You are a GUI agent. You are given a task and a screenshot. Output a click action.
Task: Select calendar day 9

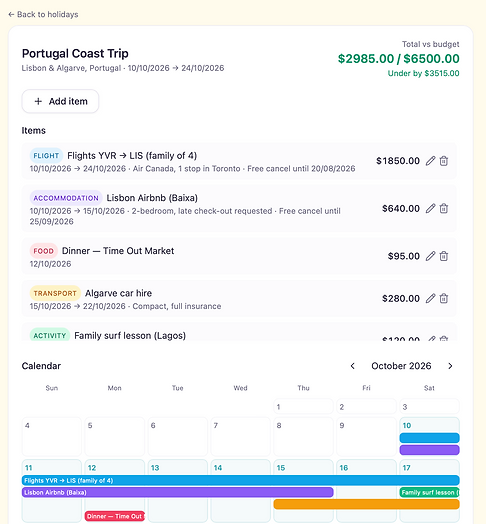[366, 436]
